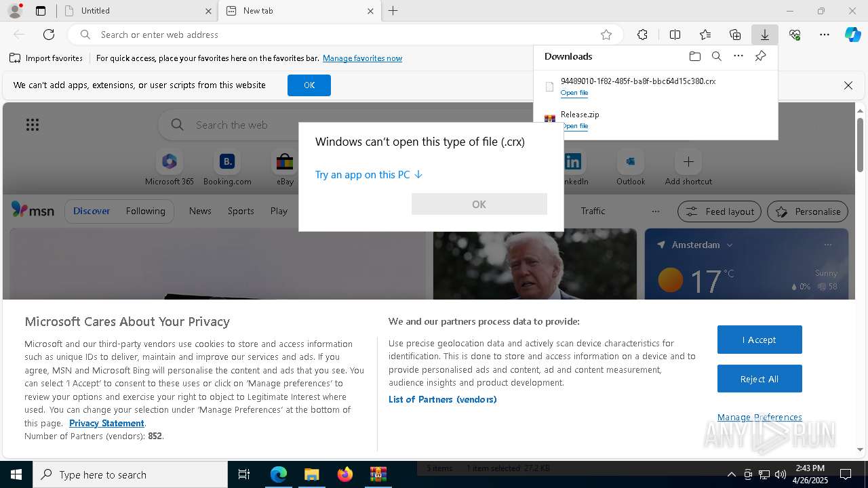Screen dimensions: 868x488
Task: Open the volume control
Action: pos(780,474)
